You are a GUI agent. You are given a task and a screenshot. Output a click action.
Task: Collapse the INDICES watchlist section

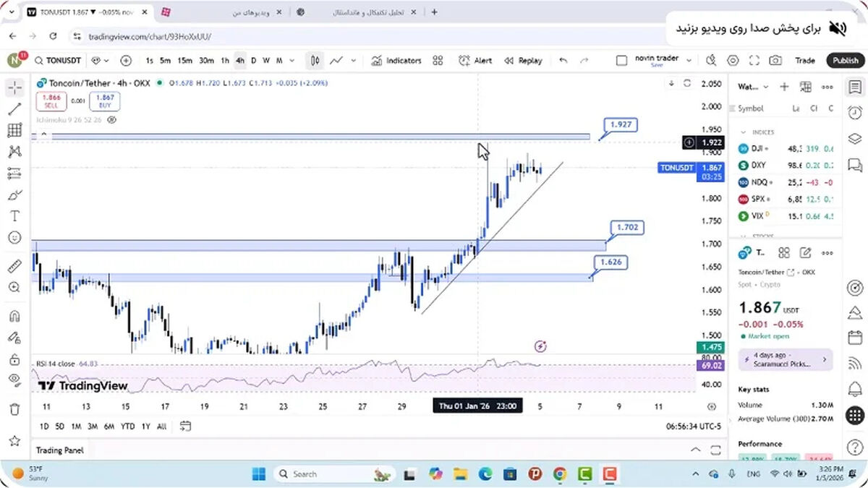click(x=742, y=132)
